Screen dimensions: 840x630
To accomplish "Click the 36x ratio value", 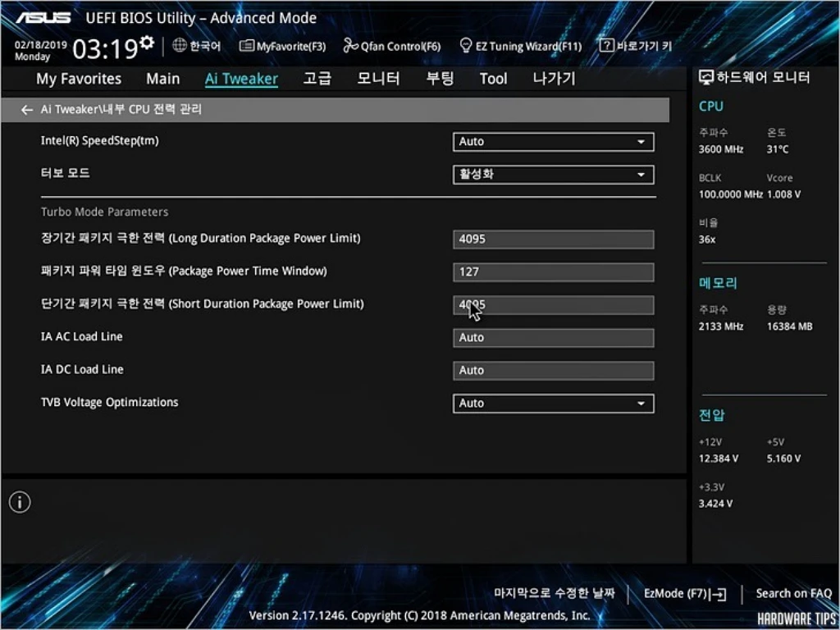I will pos(706,240).
